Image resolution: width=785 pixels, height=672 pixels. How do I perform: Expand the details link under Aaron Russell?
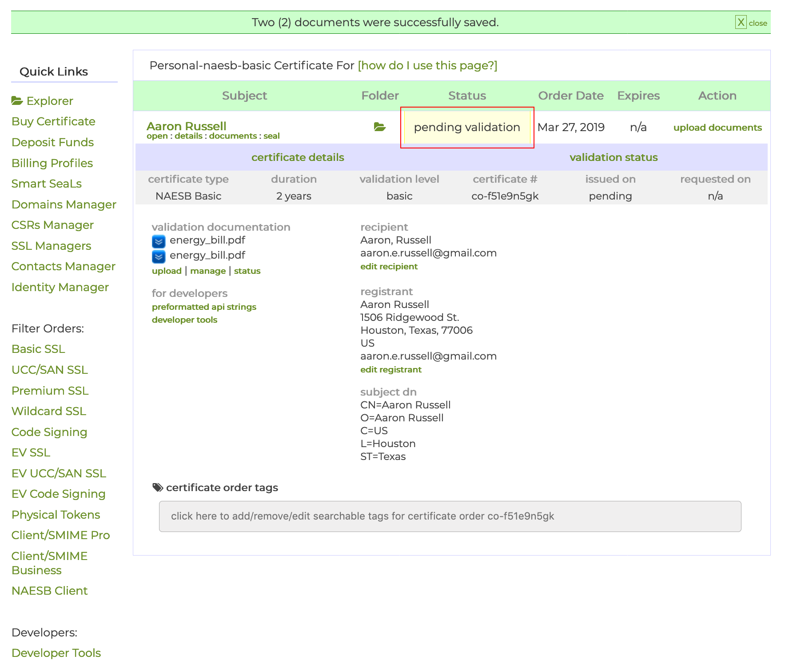click(188, 136)
